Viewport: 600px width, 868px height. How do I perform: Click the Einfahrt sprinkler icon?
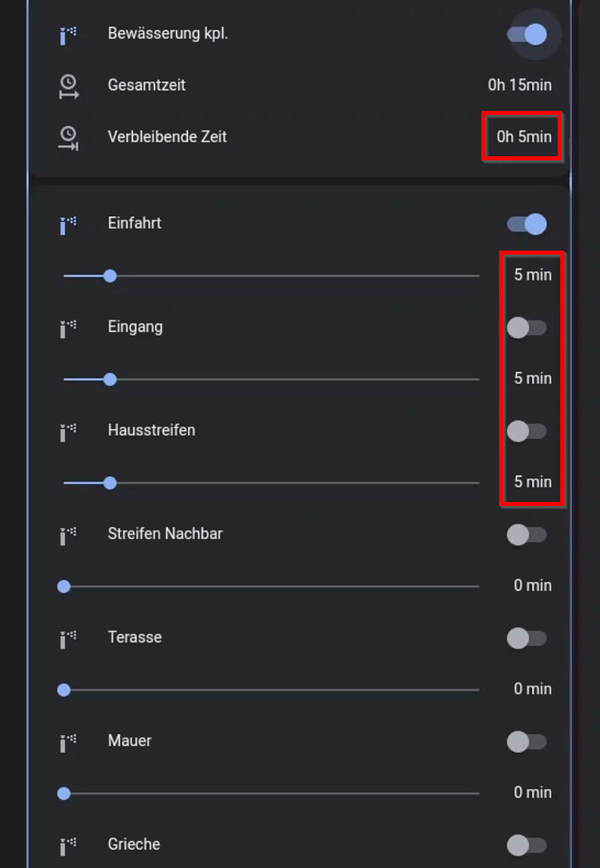67,224
